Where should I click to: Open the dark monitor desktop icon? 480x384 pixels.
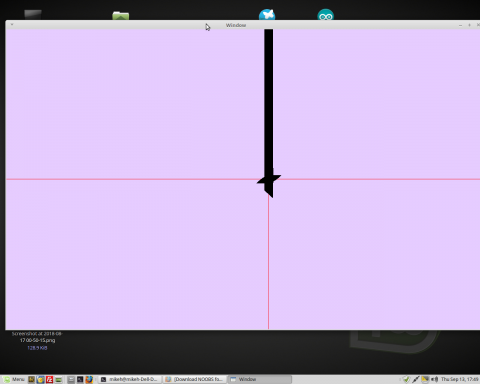pyautogui.click(x=33, y=15)
